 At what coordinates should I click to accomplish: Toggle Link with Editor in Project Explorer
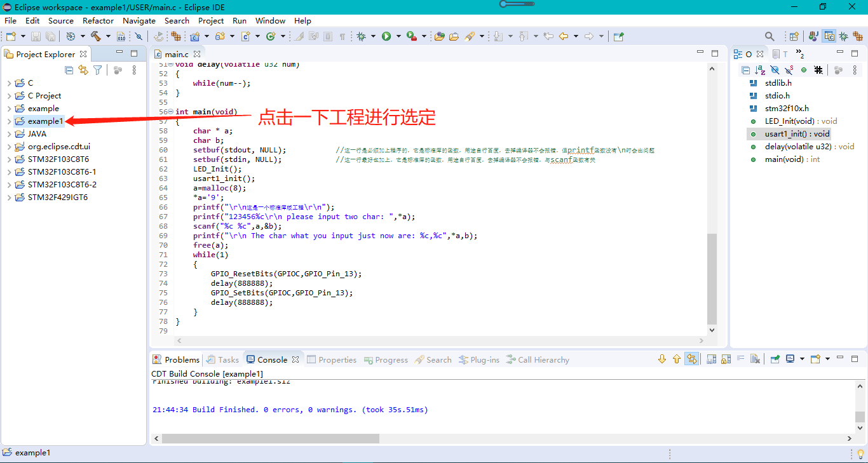(x=83, y=70)
